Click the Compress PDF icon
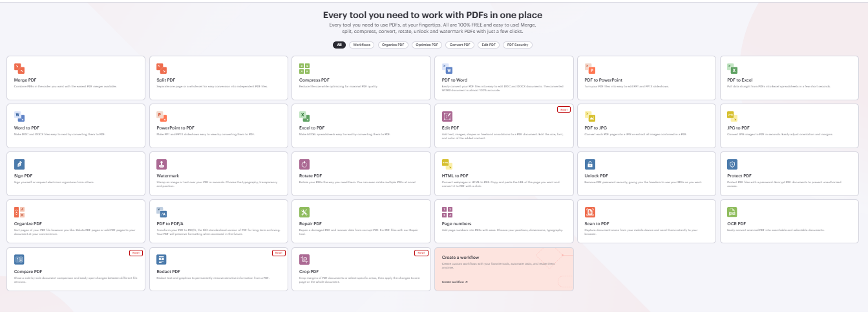The width and height of the screenshot is (868, 321). click(304, 69)
